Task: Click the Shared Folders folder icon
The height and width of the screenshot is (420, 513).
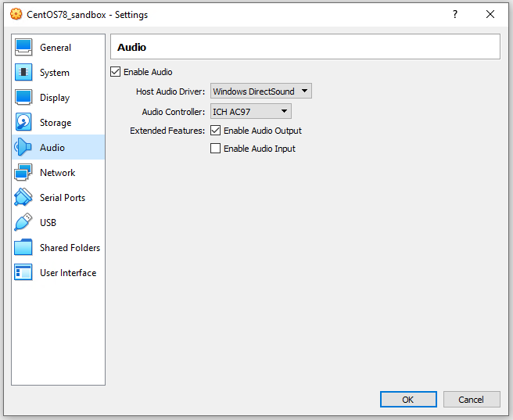Action: [23, 248]
